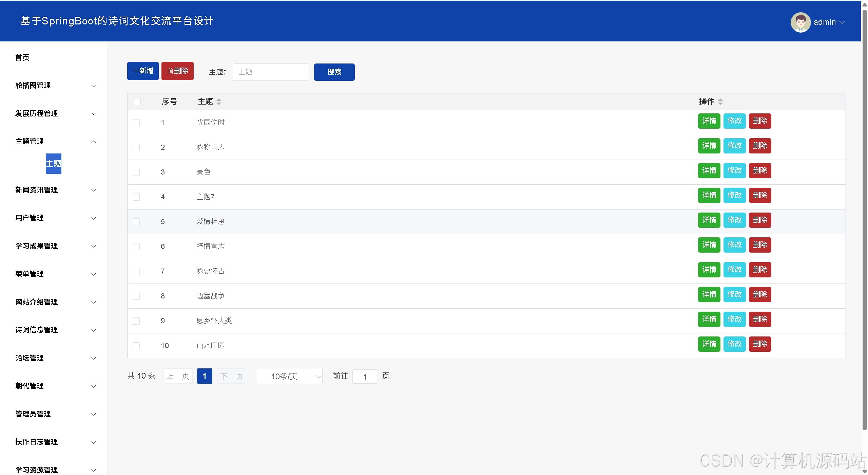
Task: Open the 10条/页 page size dropdown
Action: [290, 376]
